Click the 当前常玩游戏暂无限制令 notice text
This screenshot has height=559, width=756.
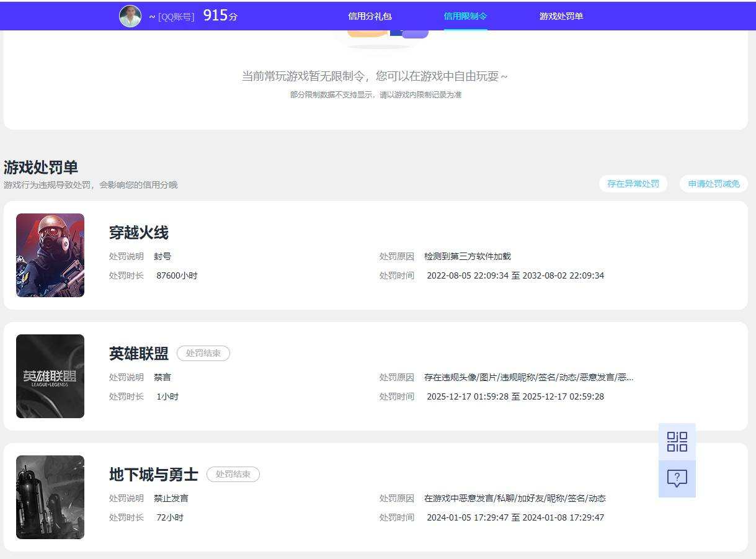click(x=375, y=76)
